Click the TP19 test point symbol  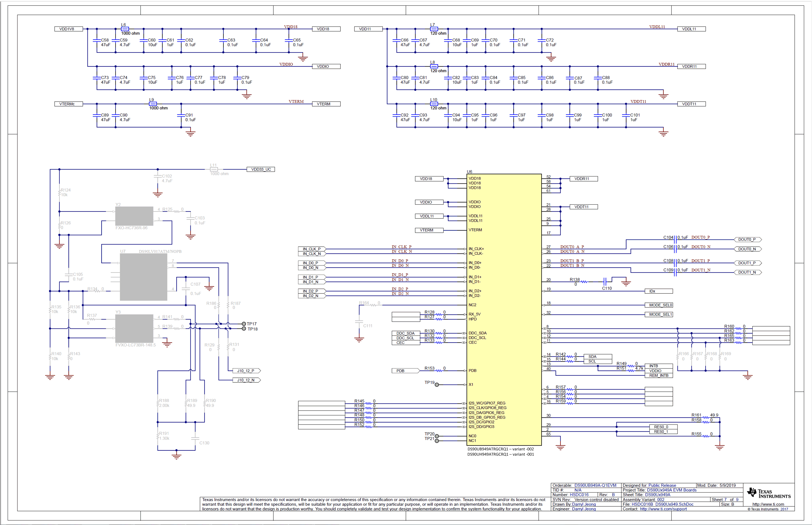click(x=437, y=385)
